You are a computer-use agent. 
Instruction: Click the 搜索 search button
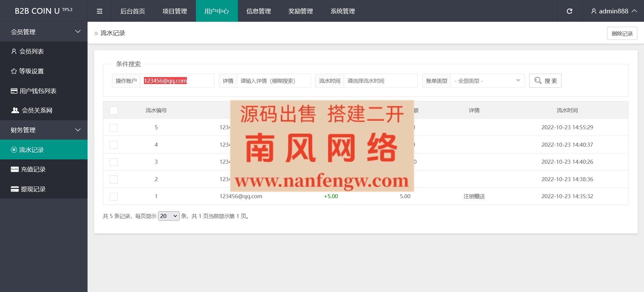click(545, 81)
